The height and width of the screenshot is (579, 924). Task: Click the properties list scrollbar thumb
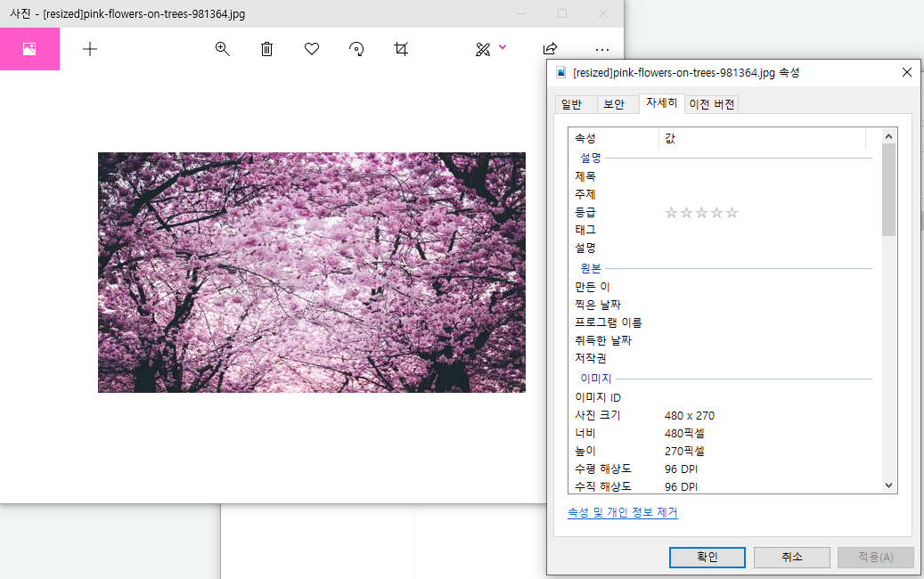[889, 190]
